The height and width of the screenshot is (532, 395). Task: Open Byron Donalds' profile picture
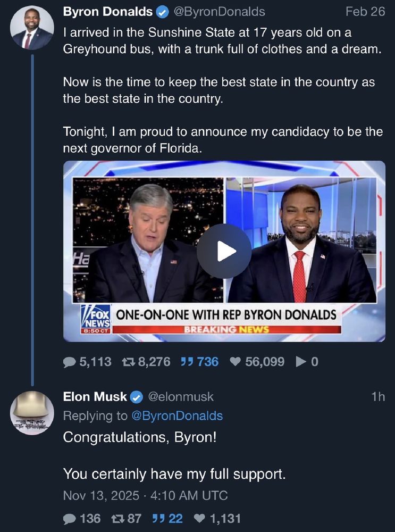[32, 28]
